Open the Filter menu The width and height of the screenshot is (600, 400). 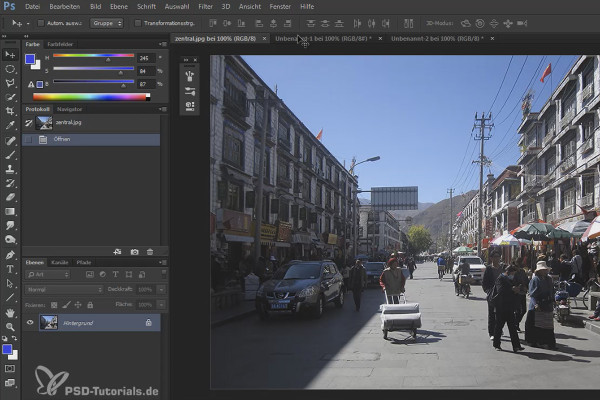[x=205, y=7]
